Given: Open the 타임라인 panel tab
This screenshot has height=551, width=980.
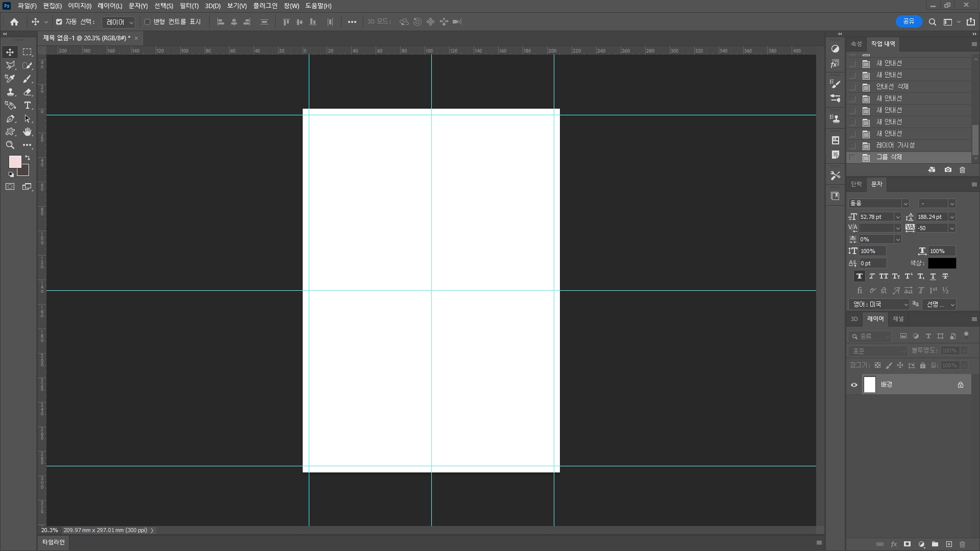Looking at the screenshot, I should [54, 542].
